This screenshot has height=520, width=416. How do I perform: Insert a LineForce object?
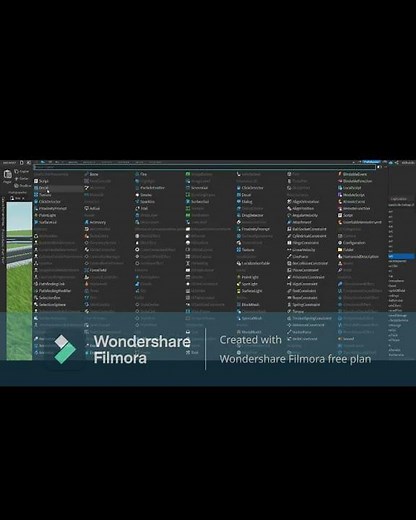[298, 256]
